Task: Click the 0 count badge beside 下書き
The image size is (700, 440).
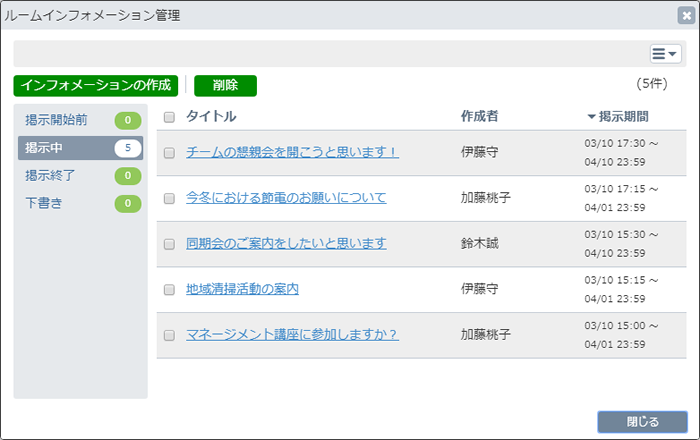Action: [x=128, y=203]
